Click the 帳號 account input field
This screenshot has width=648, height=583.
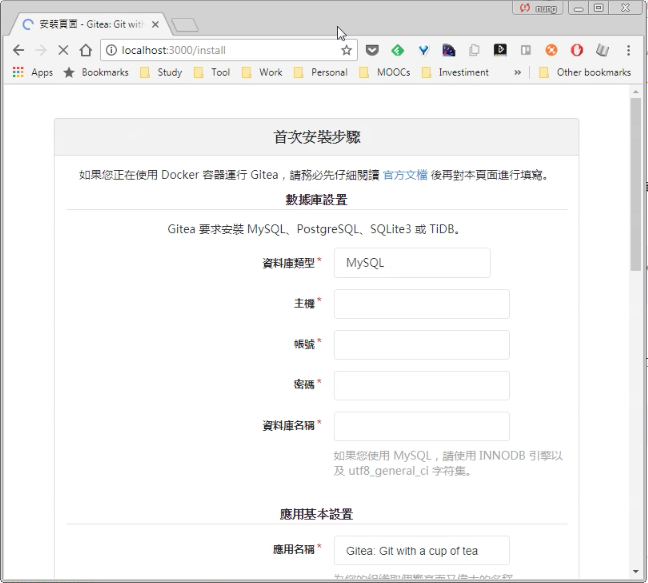[x=422, y=345]
